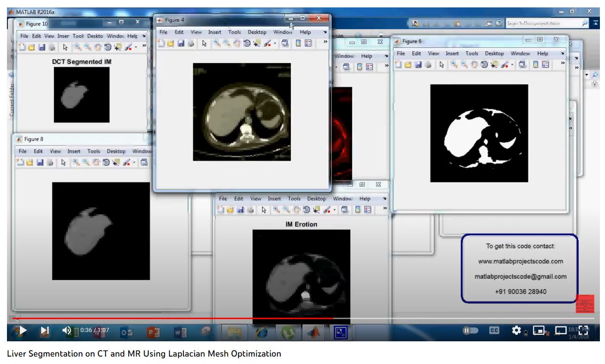Mute the video with speaker icon
The width and height of the screenshot is (605, 364).
pyautogui.click(x=67, y=330)
